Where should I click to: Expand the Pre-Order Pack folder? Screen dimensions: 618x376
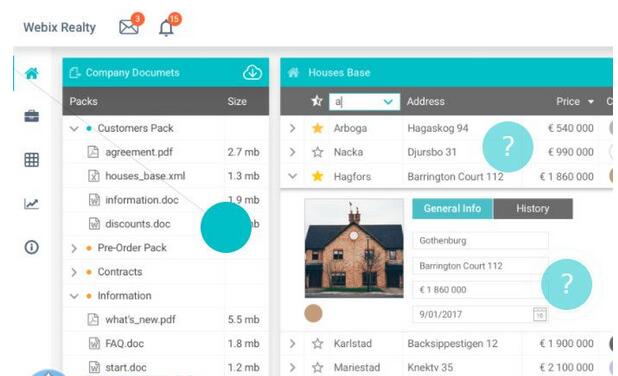74,248
